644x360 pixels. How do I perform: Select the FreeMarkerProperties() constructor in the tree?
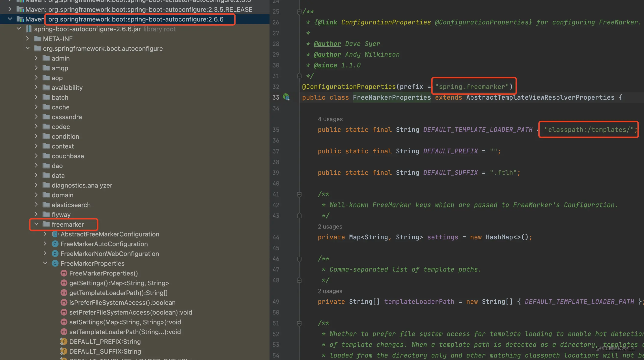coord(104,273)
